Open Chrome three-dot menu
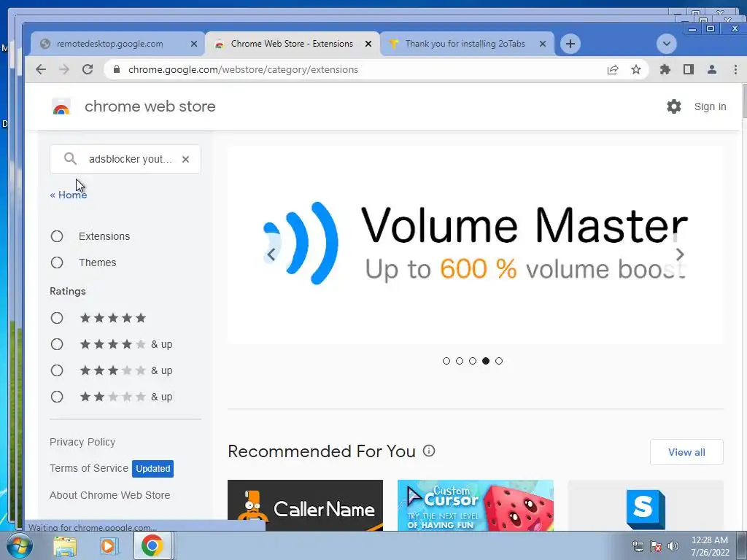The image size is (747, 560). coord(735,69)
